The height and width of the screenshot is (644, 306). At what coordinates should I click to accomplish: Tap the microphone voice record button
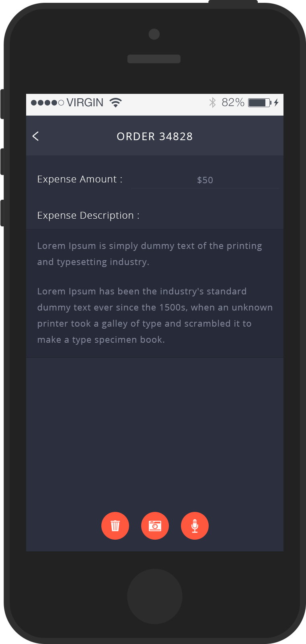(195, 526)
